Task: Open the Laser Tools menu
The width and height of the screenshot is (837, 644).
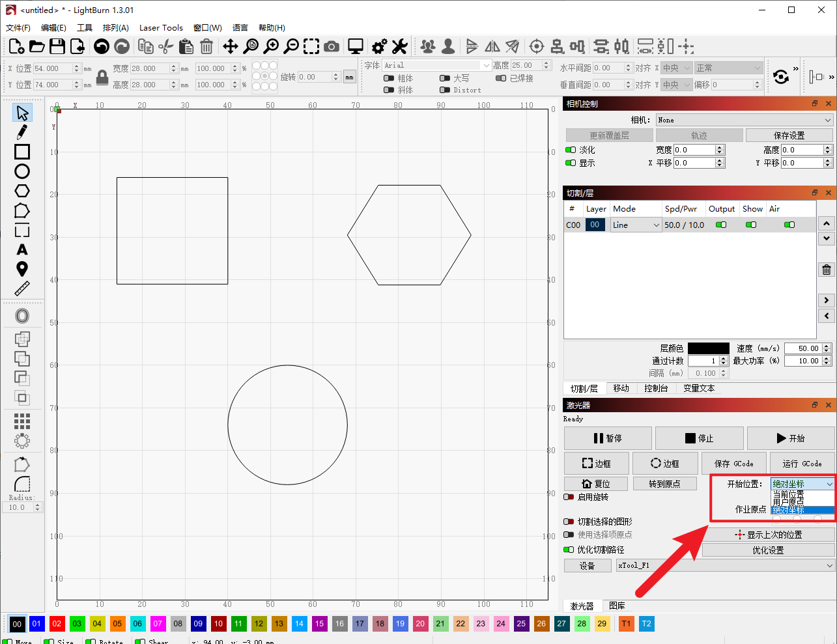Action: tap(161, 27)
